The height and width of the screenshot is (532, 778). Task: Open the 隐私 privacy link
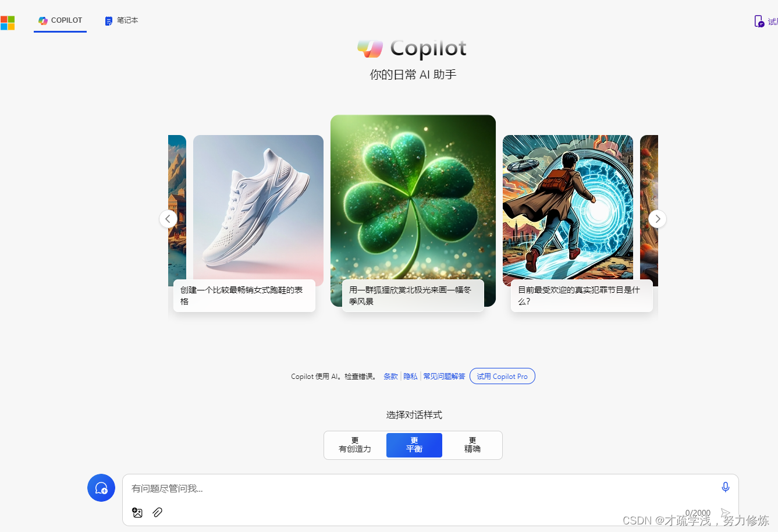[x=410, y=377]
